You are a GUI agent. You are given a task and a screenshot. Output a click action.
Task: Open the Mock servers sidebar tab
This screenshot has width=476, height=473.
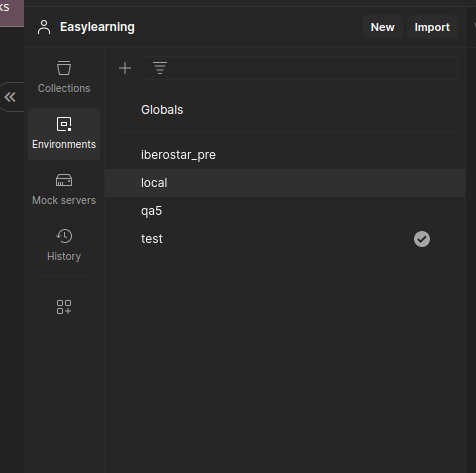64,189
